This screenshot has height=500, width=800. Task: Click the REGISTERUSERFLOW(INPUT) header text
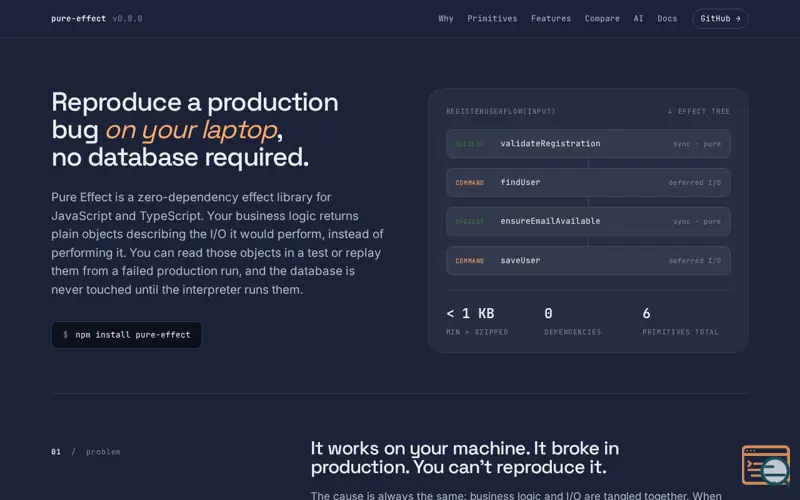tap(501, 111)
